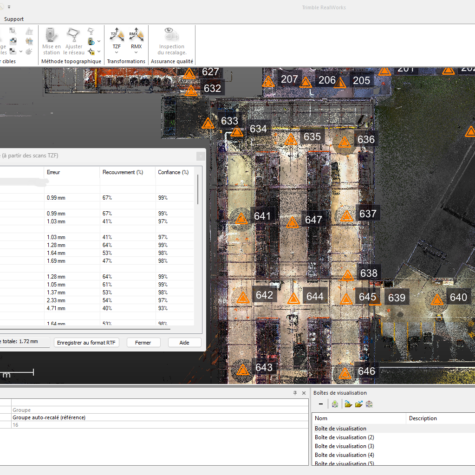Click the Fermer button
The height and width of the screenshot is (475, 475).
point(143,343)
